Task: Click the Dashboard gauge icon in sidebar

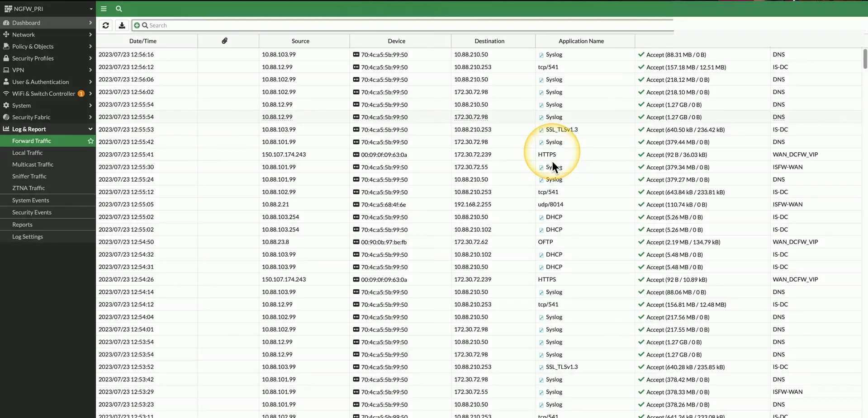Action: 6,23
